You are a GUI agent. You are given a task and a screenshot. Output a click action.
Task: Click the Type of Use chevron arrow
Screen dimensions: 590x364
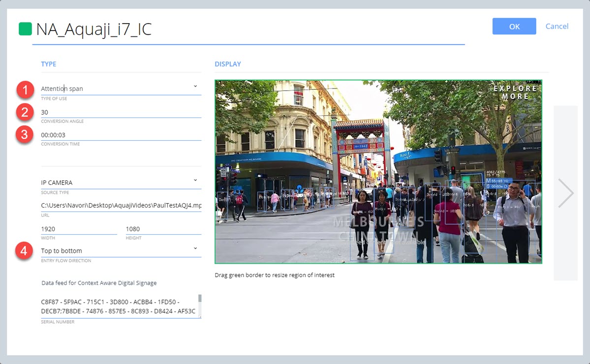195,86
